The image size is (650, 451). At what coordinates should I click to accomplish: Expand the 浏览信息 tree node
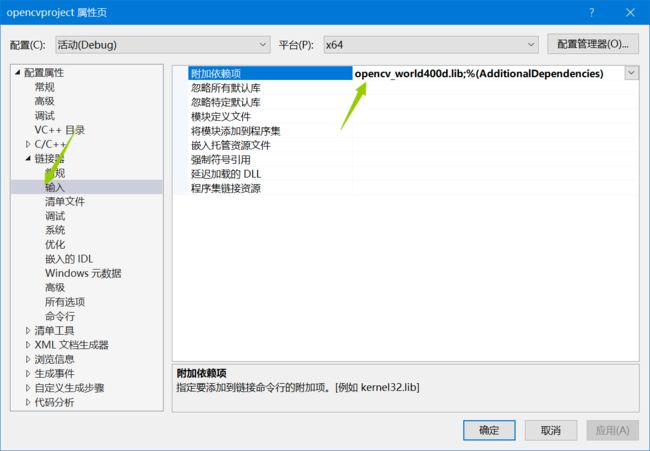coord(28,359)
